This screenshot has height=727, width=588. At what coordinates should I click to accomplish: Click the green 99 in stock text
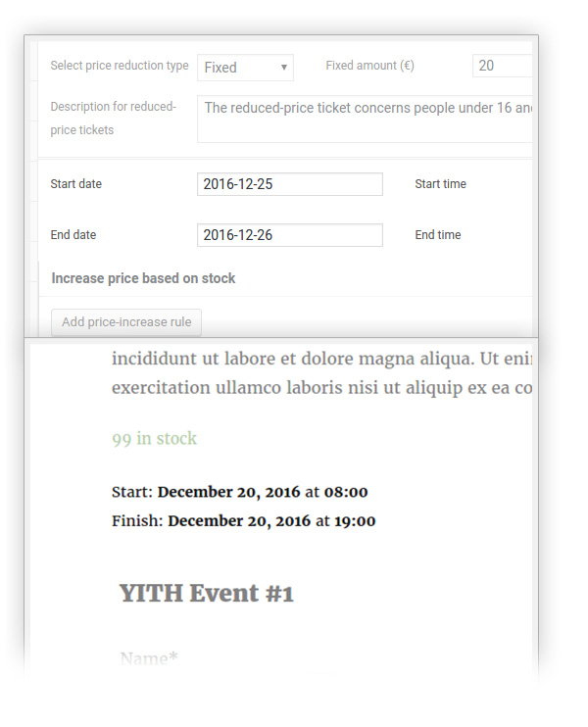click(x=154, y=439)
